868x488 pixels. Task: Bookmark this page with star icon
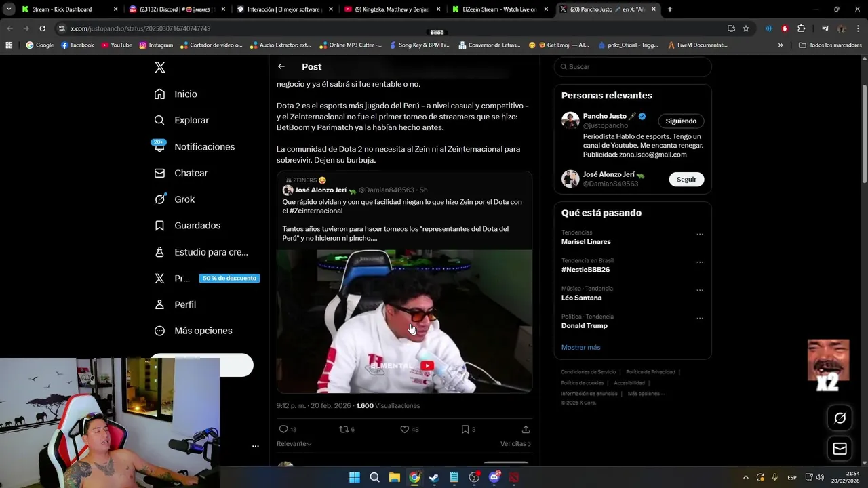pyautogui.click(x=746, y=28)
